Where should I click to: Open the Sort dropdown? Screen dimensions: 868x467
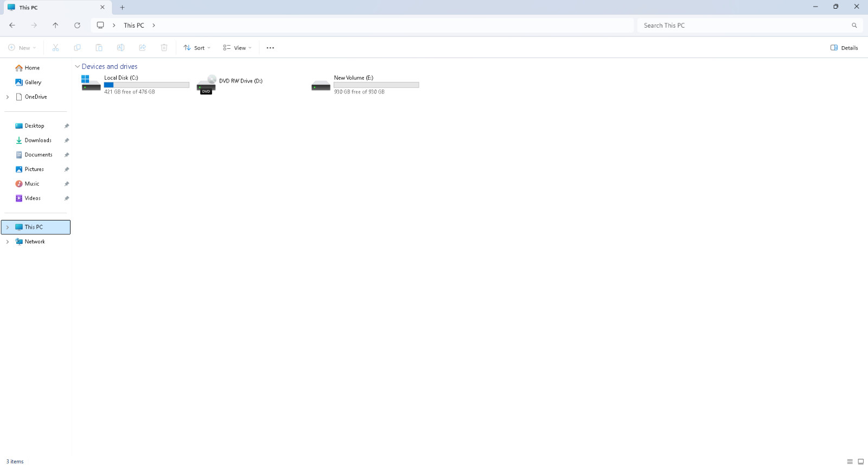[197, 48]
